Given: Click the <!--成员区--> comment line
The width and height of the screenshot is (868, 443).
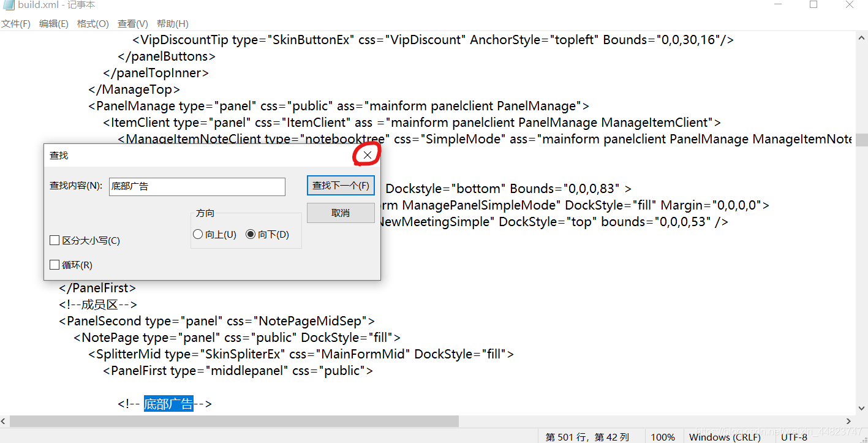Looking at the screenshot, I should 98,305.
